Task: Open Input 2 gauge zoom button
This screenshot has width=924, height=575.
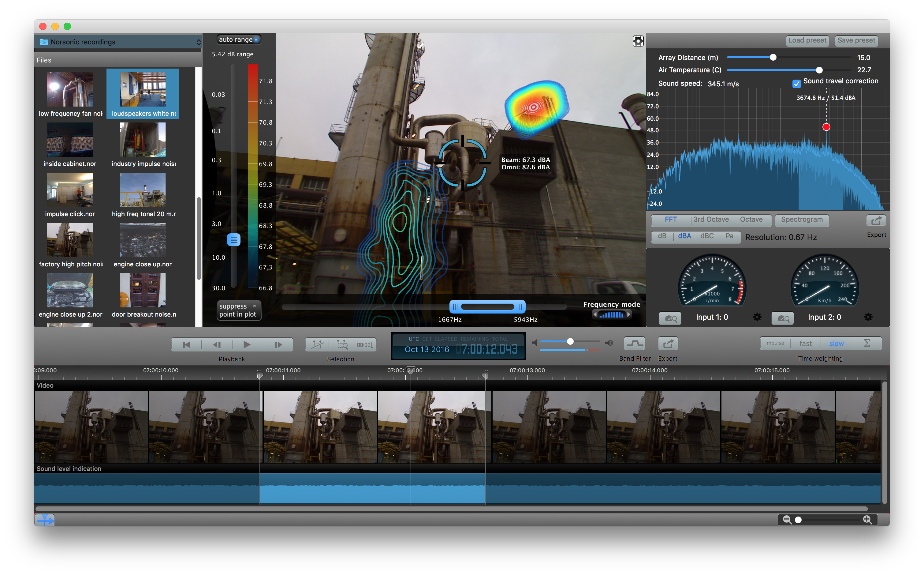Action: pos(783,318)
